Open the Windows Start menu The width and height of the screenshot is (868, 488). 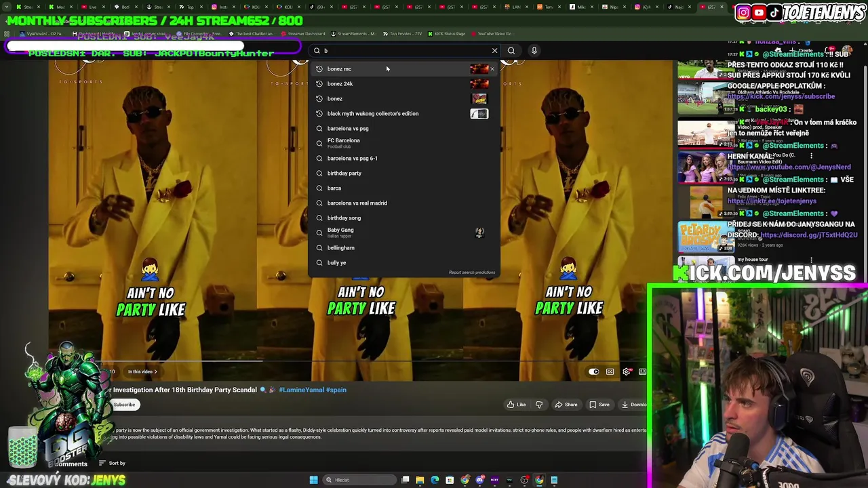pyautogui.click(x=313, y=480)
